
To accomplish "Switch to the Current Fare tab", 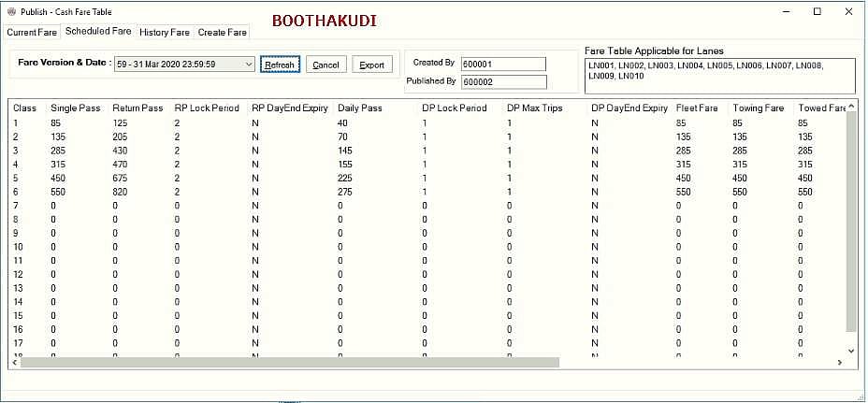I will click(x=33, y=32).
